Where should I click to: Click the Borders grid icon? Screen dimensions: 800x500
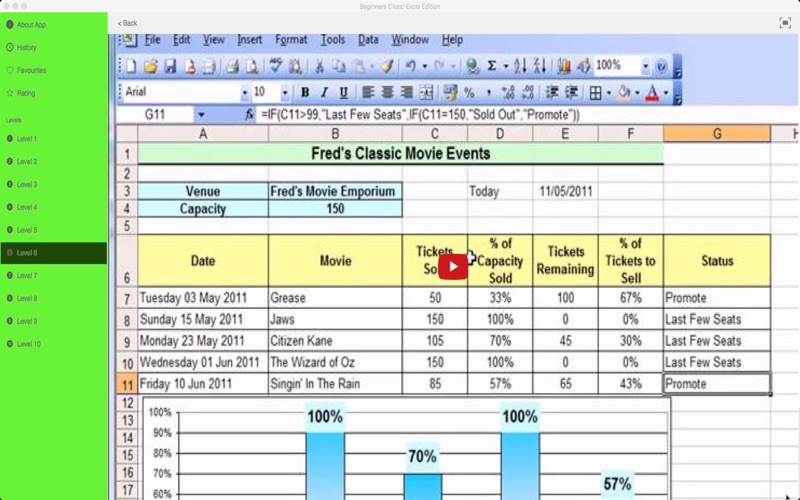595,93
